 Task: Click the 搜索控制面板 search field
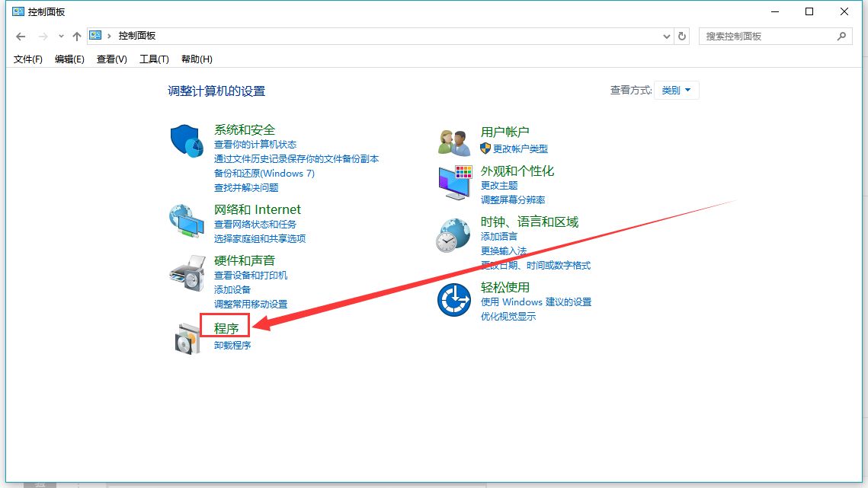[775, 36]
